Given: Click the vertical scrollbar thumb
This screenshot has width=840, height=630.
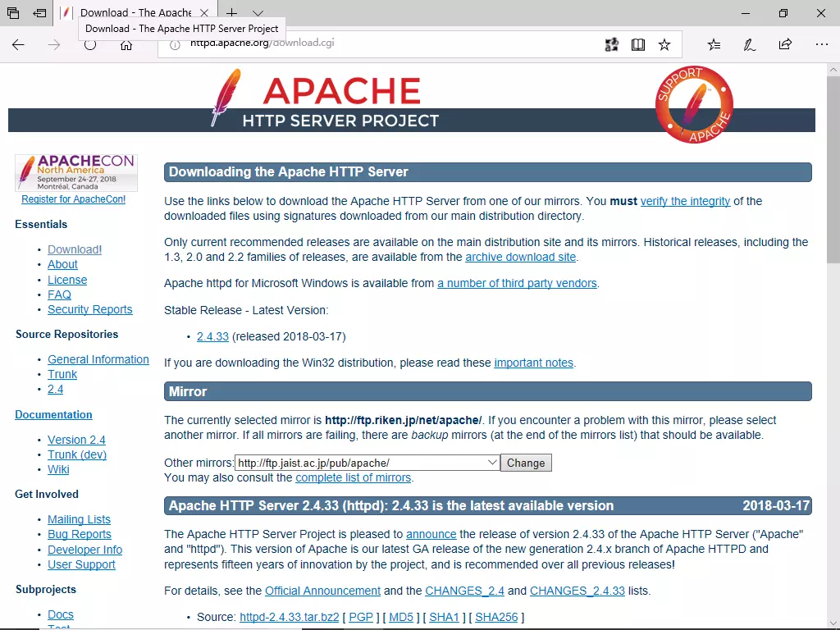Looking at the screenshot, I should pyautogui.click(x=833, y=169).
